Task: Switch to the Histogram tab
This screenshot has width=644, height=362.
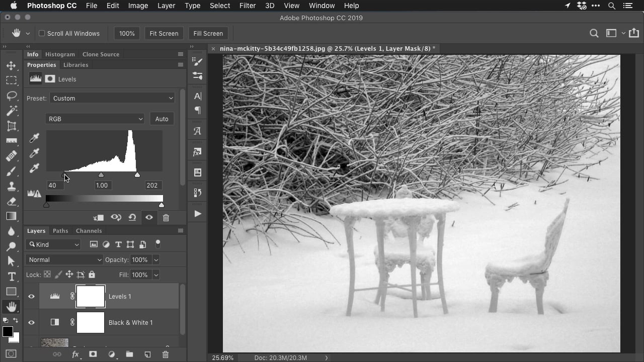Action: pyautogui.click(x=60, y=54)
